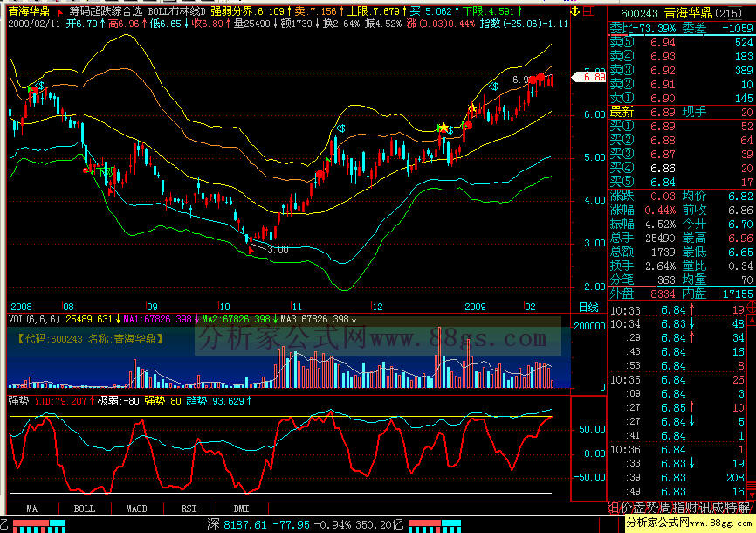
Task: Click the 最新 latest price value 6.89
Action: tap(663, 113)
